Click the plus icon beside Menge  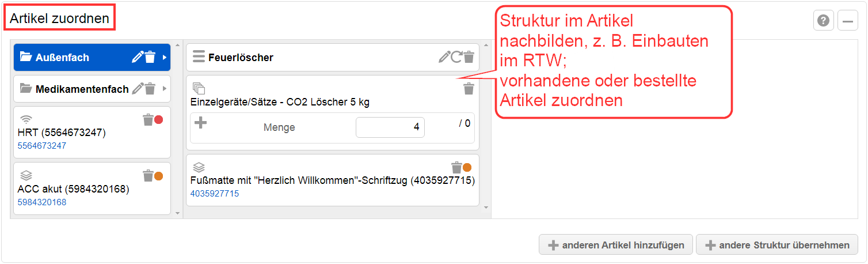coord(200,123)
